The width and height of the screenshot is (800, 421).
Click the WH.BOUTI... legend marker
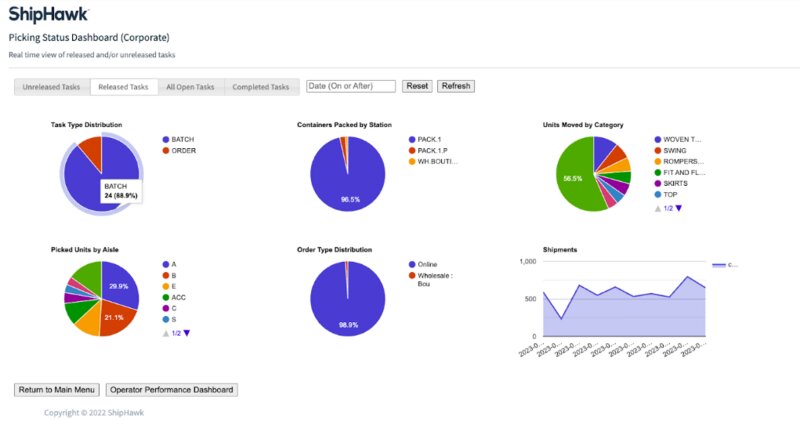coord(412,161)
